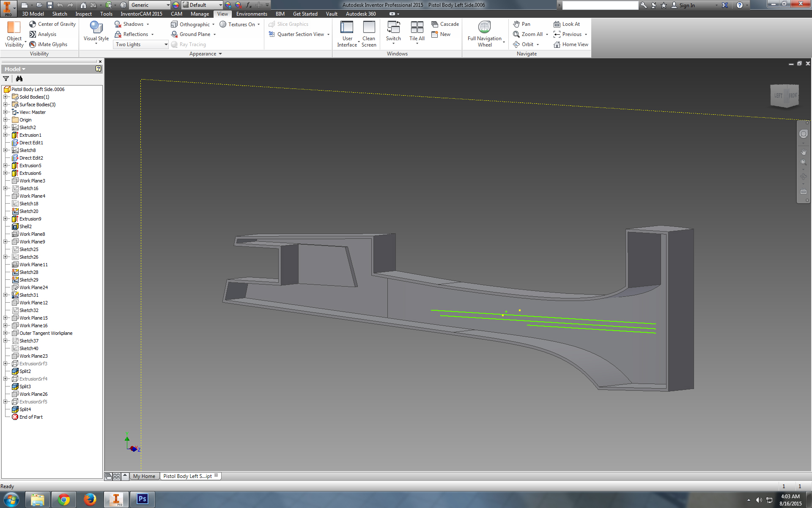Open the Object Visibility tool
Viewport: 812px width, 508px height.
14,34
